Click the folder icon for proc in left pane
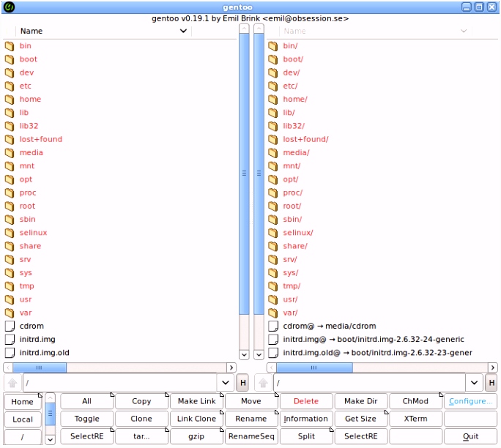The height and width of the screenshot is (448, 501). pyautogui.click(x=10, y=193)
